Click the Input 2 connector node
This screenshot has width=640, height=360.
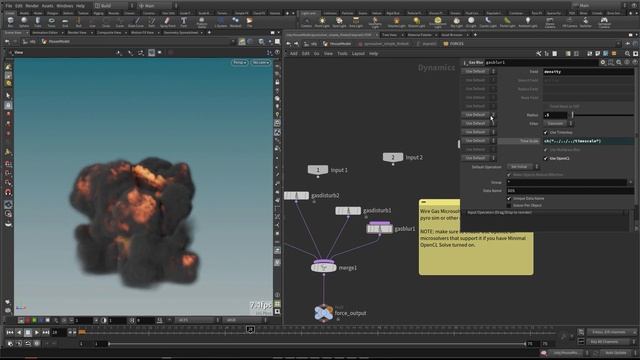[393, 157]
